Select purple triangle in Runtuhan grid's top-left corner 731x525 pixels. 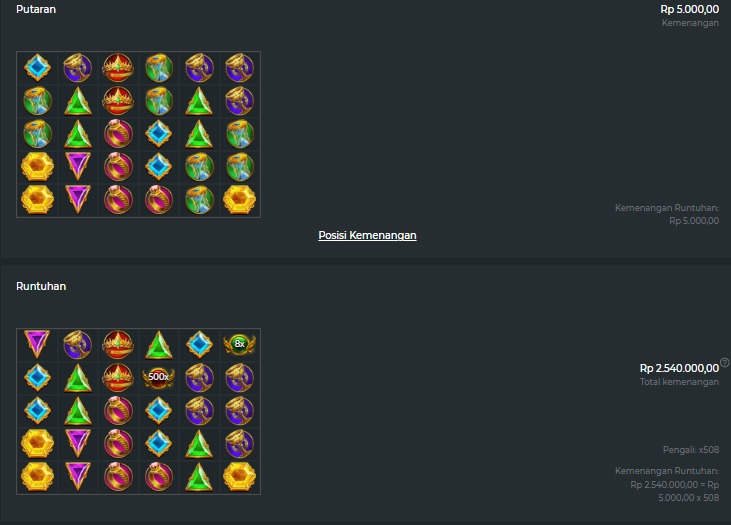click(37, 344)
